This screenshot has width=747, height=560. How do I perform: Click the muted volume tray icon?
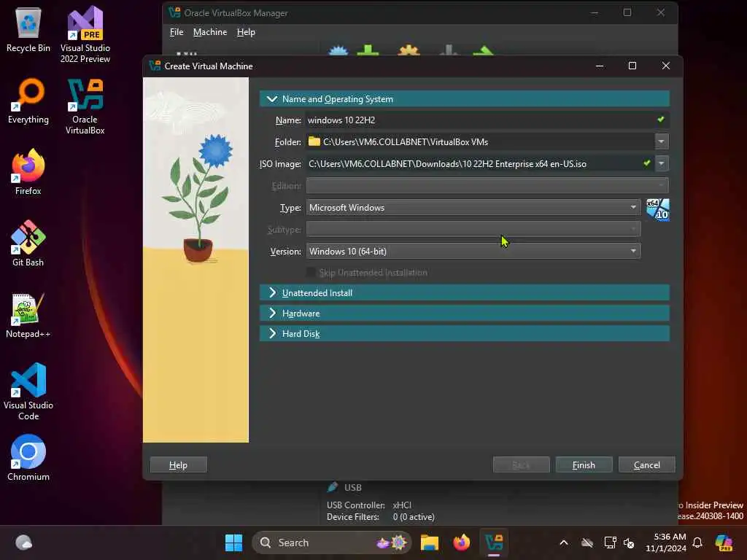(629, 542)
